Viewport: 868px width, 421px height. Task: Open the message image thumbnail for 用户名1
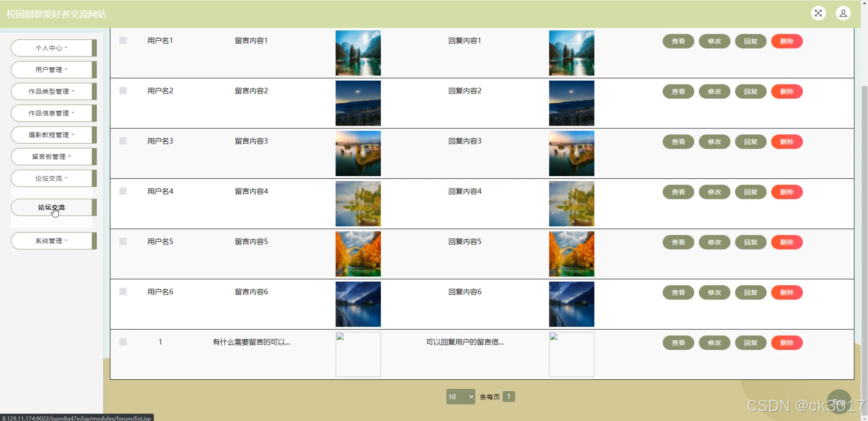(358, 53)
